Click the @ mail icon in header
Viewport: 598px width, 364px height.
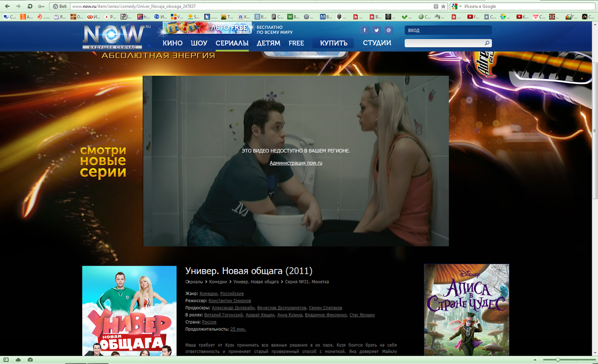[x=388, y=30]
